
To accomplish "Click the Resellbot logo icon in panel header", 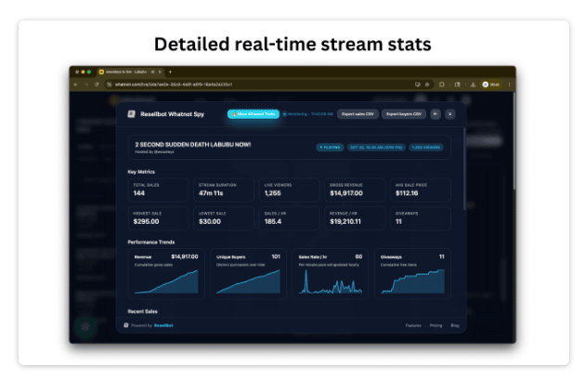I will pyautogui.click(x=132, y=114).
